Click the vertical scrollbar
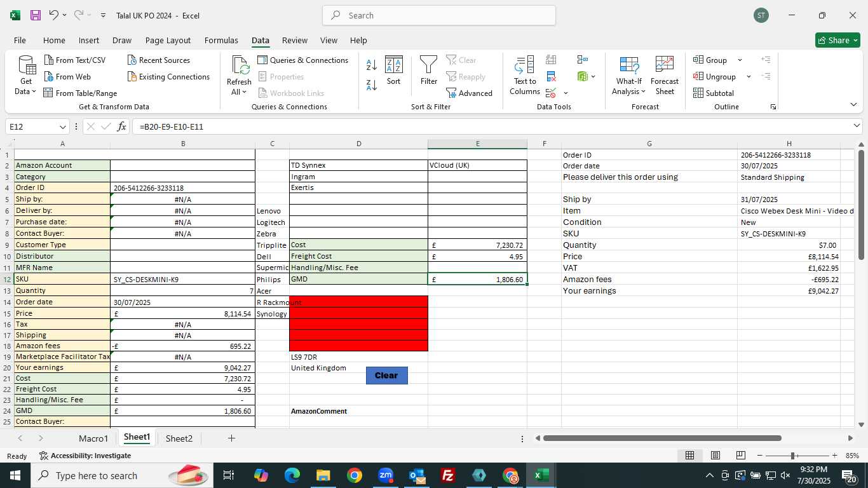The image size is (868, 488). 861,205
